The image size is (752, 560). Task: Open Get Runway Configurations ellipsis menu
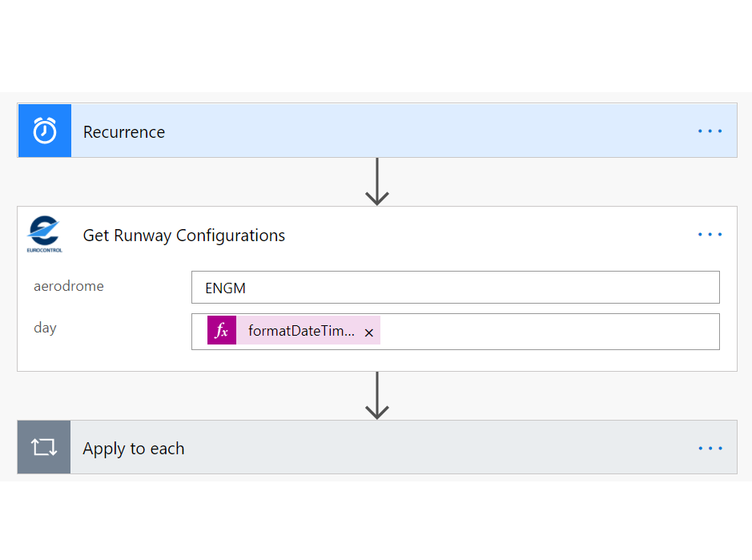coord(710,235)
